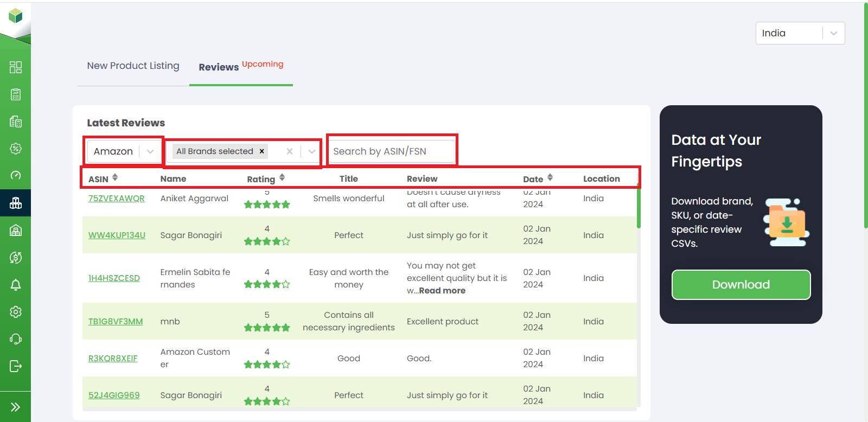Click Read more in Ermelin's review
Image resolution: width=868 pixels, height=422 pixels.
click(x=442, y=291)
